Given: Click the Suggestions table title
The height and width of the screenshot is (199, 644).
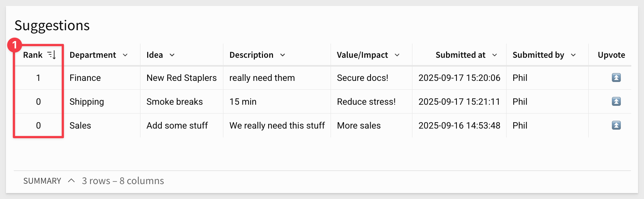Looking at the screenshot, I should (x=52, y=25).
